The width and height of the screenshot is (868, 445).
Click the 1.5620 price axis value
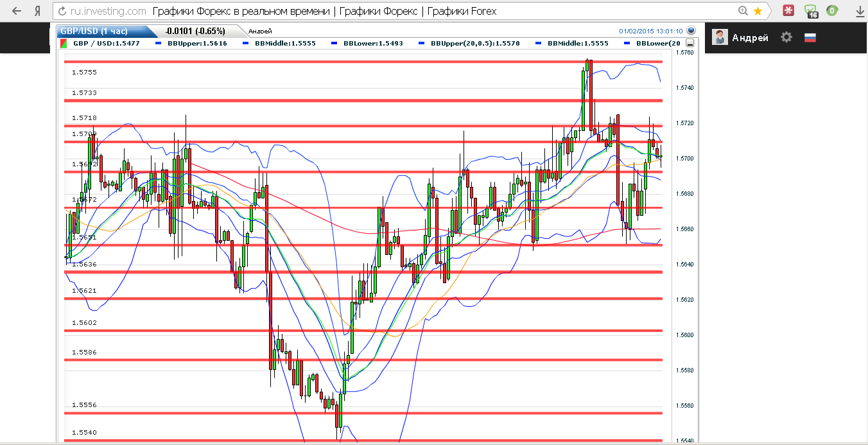[x=685, y=299]
